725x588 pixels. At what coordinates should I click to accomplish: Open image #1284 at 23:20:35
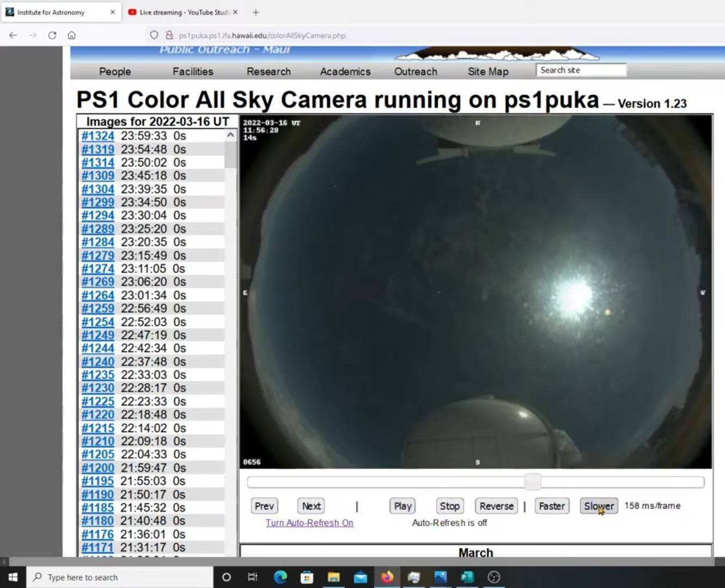[x=98, y=242]
